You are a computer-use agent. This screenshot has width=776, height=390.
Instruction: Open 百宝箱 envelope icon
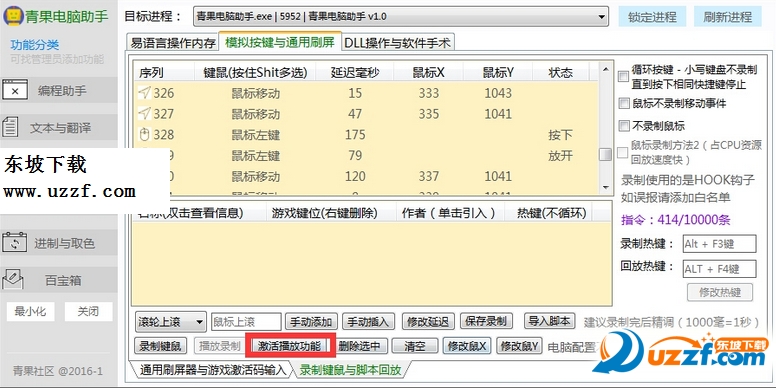tap(13, 280)
